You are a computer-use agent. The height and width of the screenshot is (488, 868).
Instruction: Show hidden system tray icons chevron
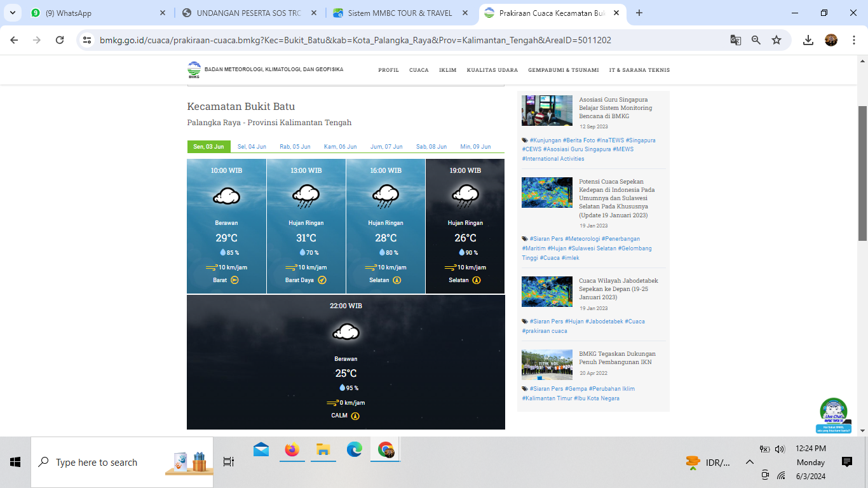(x=750, y=463)
